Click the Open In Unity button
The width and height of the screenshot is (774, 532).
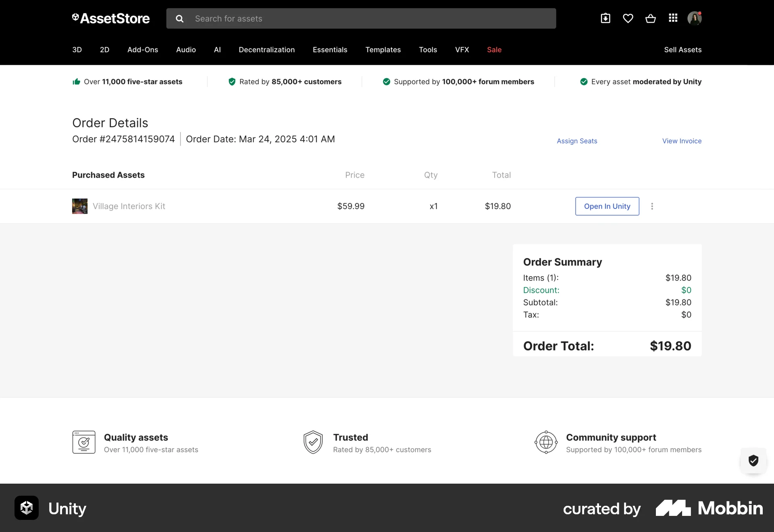point(607,206)
